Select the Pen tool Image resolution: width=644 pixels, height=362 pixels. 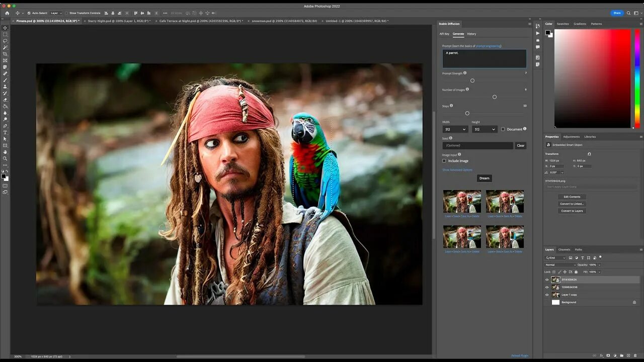(x=6, y=126)
